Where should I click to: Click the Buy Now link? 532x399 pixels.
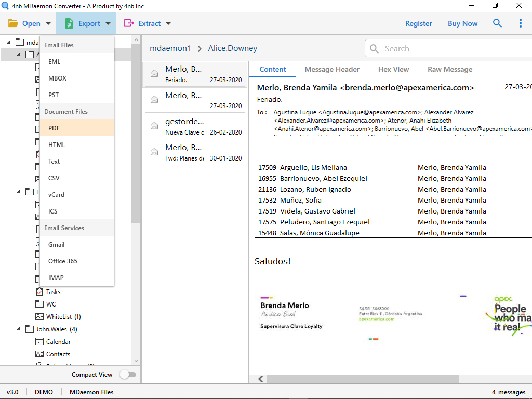click(462, 23)
